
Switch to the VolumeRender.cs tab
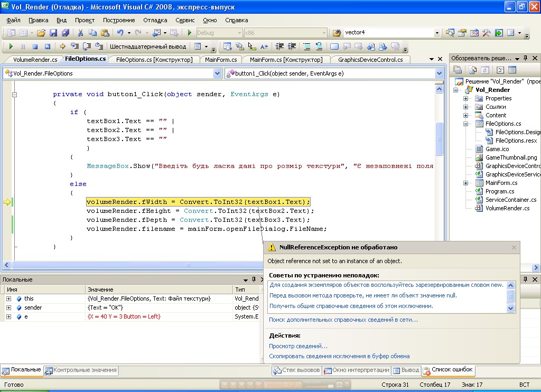pyautogui.click(x=35, y=60)
